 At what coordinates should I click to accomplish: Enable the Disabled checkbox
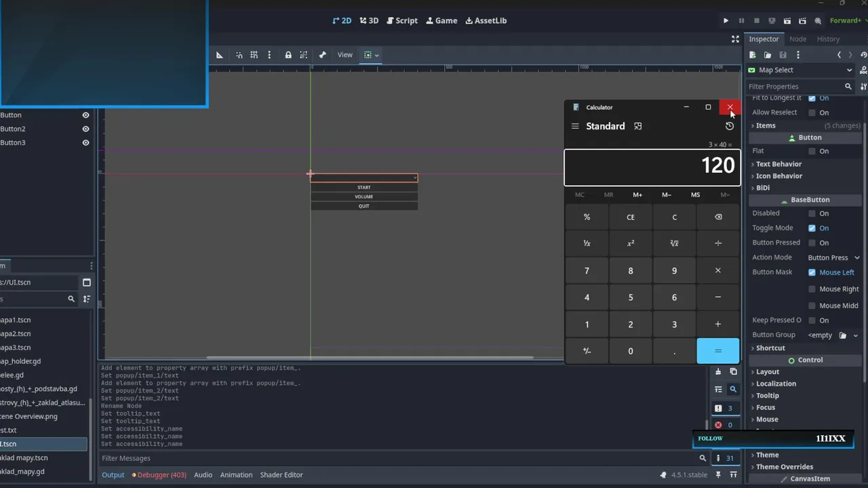pos(812,213)
